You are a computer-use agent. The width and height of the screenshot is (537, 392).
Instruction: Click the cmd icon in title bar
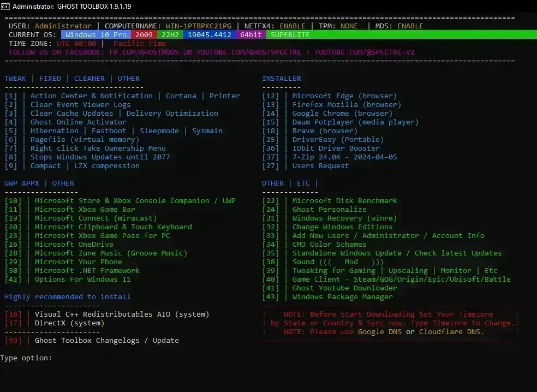pyautogui.click(x=5, y=6)
